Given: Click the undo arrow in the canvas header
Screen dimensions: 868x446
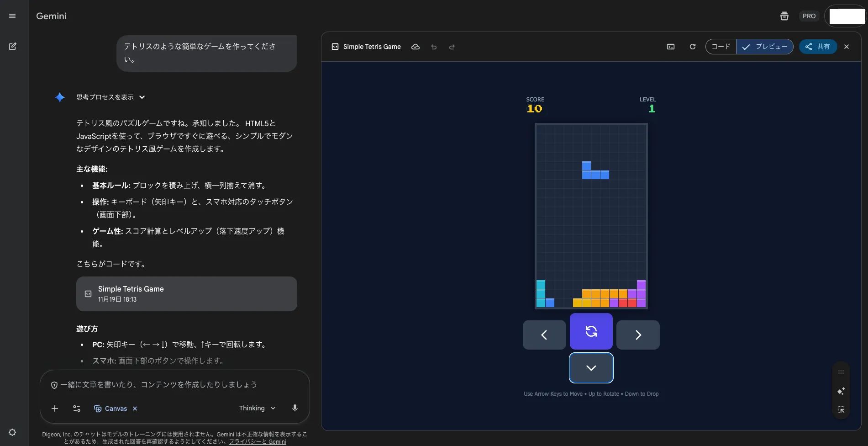Looking at the screenshot, I should point(434,47).
